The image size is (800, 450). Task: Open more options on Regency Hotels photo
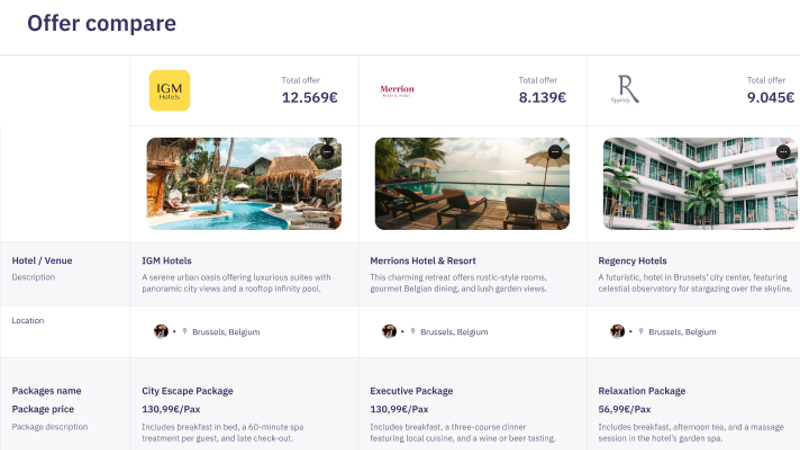(x=783, y=152)
